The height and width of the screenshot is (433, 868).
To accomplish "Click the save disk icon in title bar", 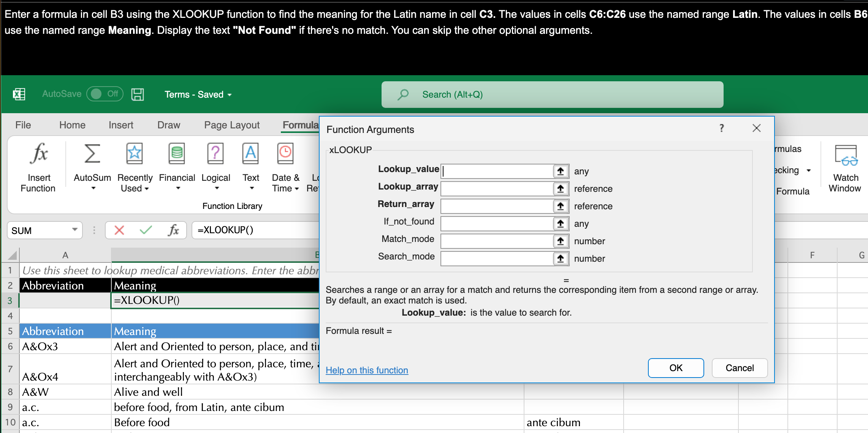I will pos(138,94).
